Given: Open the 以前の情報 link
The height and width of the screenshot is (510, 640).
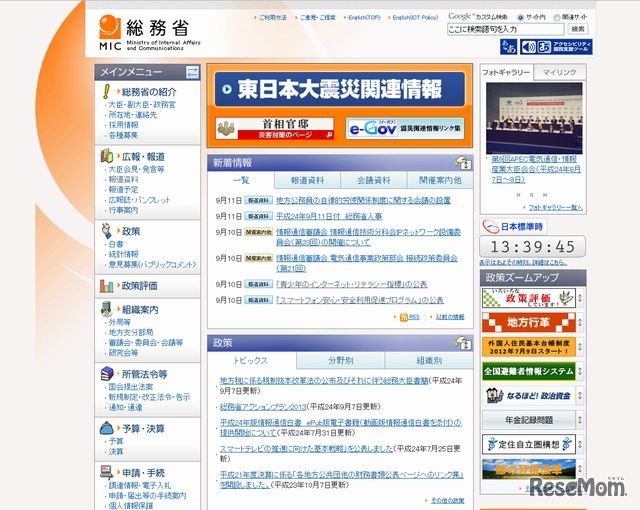Looking at the screenshot, I should coord(450,317).
